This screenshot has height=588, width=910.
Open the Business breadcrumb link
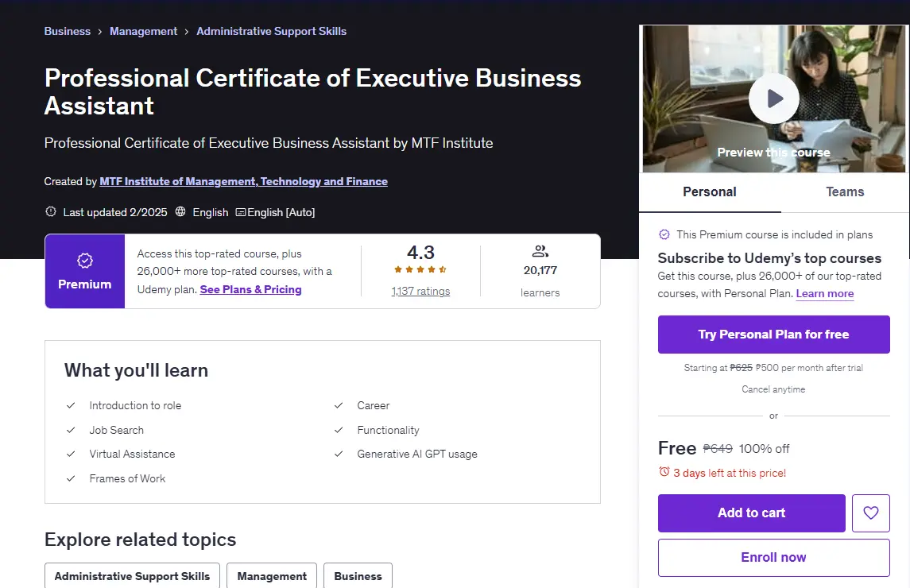(68, 31)
